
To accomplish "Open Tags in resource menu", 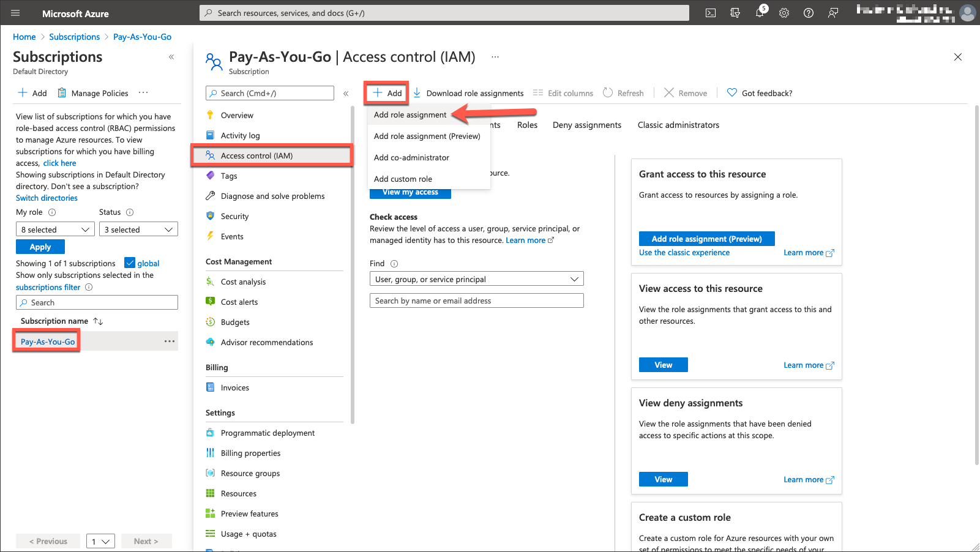I will [229, 176].
